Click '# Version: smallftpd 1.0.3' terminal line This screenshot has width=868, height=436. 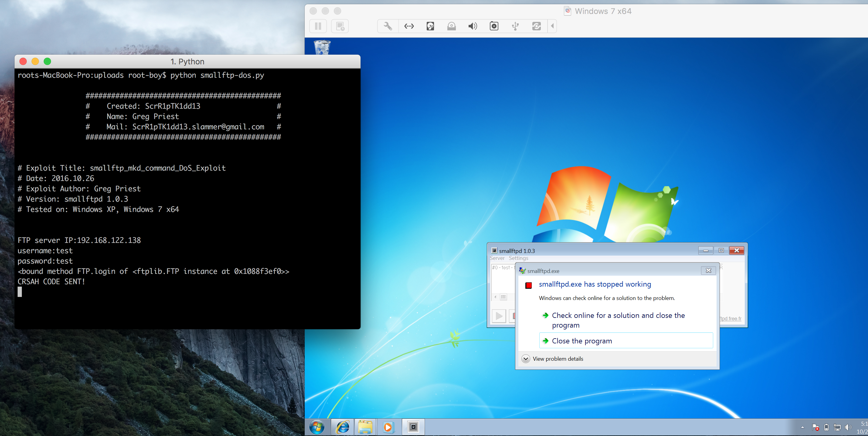(73, 199)
